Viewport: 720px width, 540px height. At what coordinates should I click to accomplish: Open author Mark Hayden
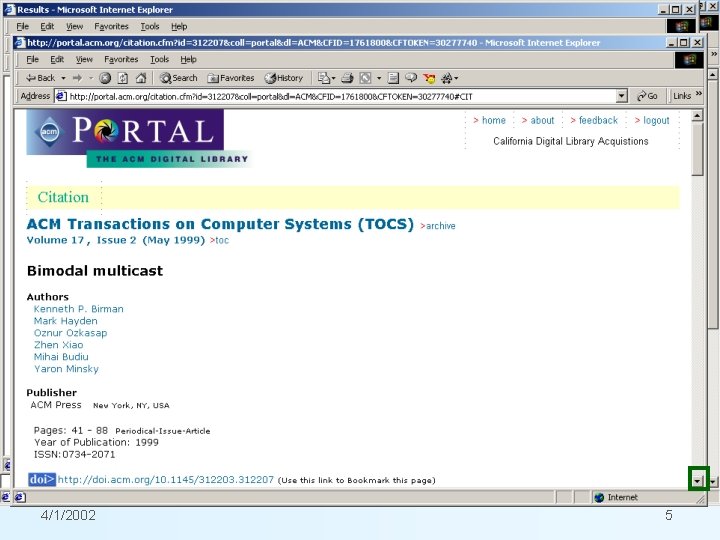click(x=66, y=321)
